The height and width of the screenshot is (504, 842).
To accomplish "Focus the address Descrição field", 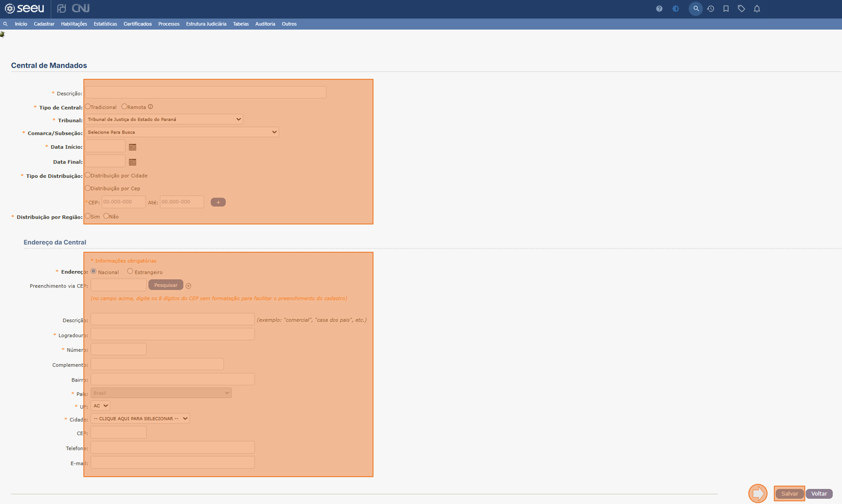I will (x=173, y=319).
